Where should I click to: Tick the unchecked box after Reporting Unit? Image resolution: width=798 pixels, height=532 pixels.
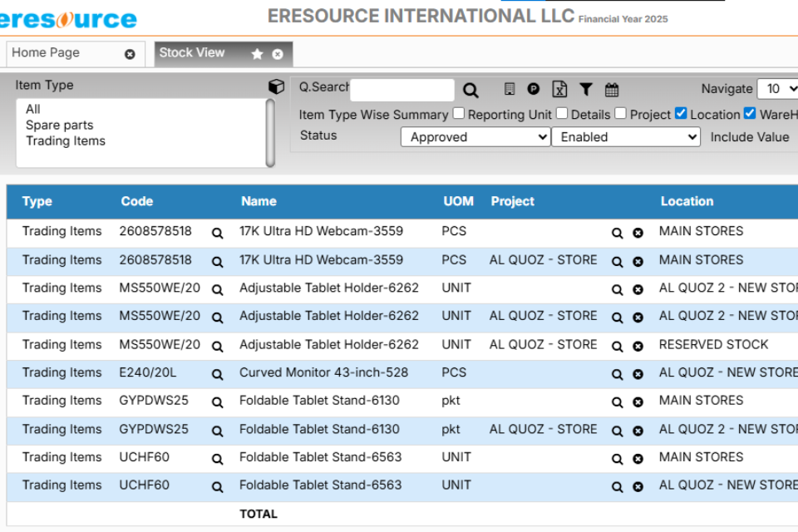point(562,113)
